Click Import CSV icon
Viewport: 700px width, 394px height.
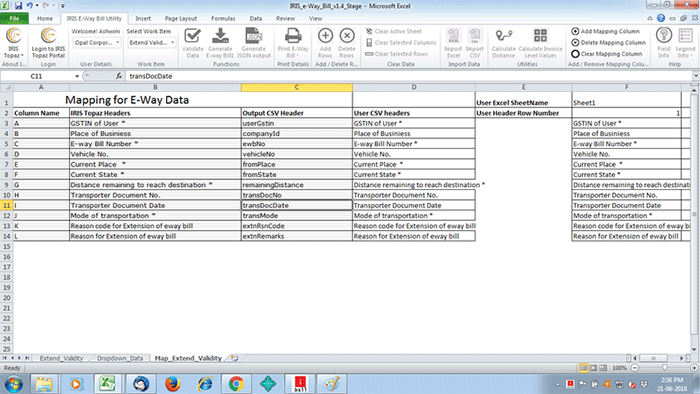(x=475, y=43)
